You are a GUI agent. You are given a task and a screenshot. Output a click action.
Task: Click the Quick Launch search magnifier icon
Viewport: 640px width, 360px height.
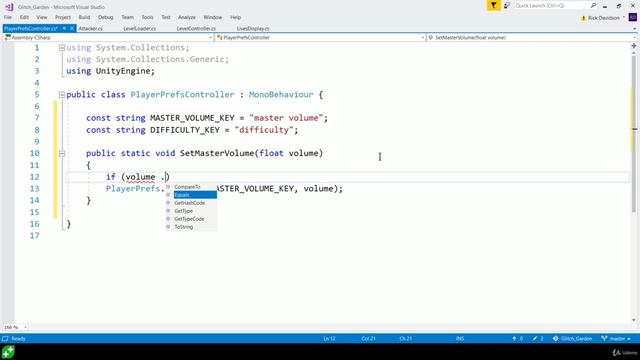(x=593, y=5)
